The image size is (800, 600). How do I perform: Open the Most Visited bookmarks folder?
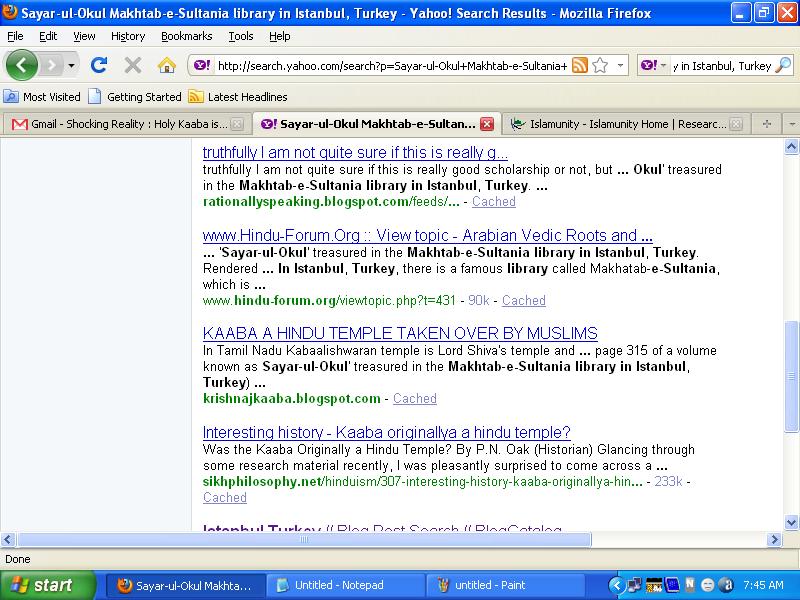click(x=42, y=96)
